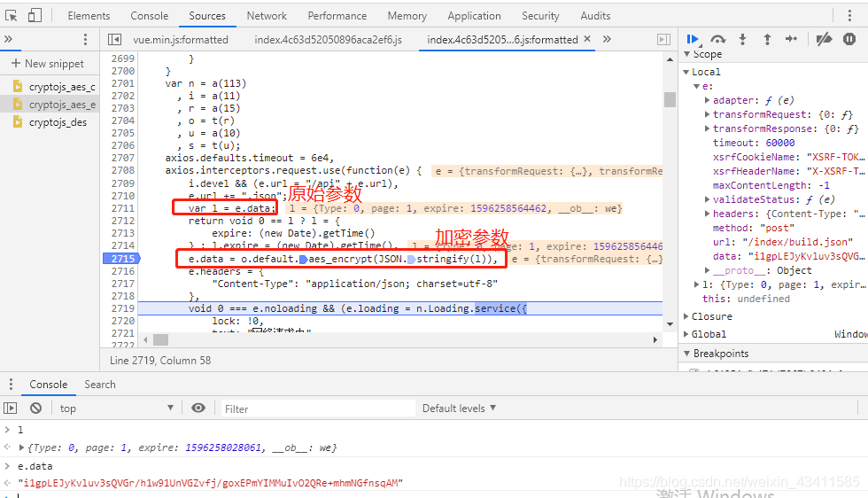Show console sidebar icon
The image size is (868, 498).
(11, 409)
